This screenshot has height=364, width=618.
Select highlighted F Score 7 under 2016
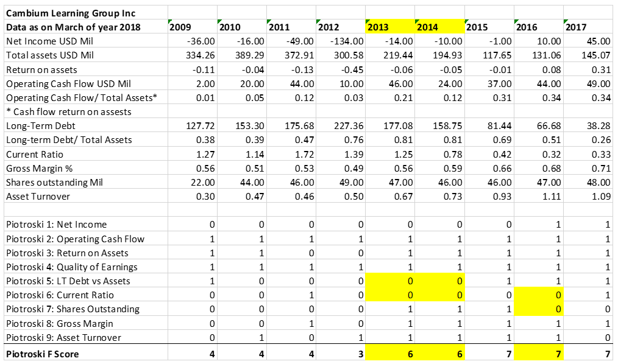tap(539, 353)
